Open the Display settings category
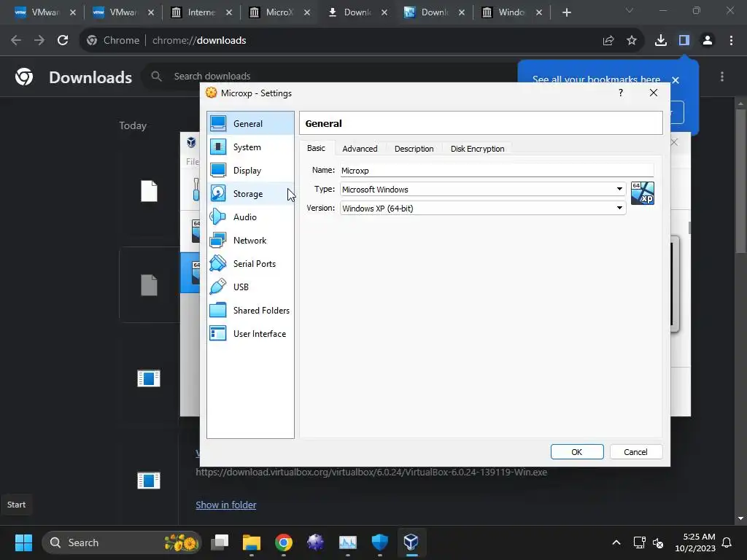 [251, 171]
